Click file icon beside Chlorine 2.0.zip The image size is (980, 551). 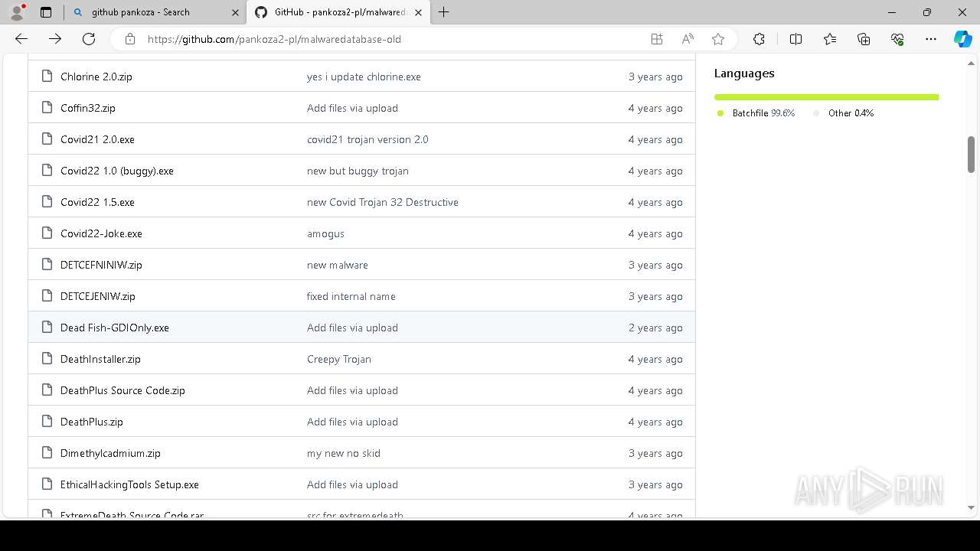(x=47, y=77)
